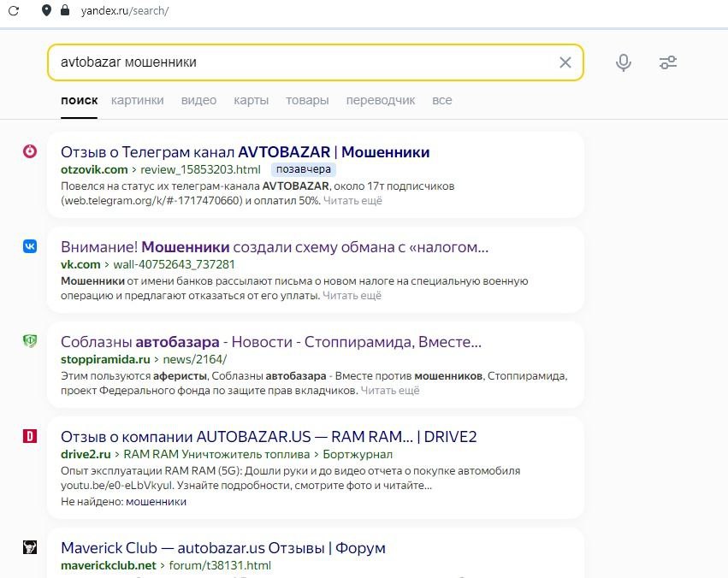This screenshot has width=728, height=578.
Task: Open the карты tab
Action: (252, 100)
